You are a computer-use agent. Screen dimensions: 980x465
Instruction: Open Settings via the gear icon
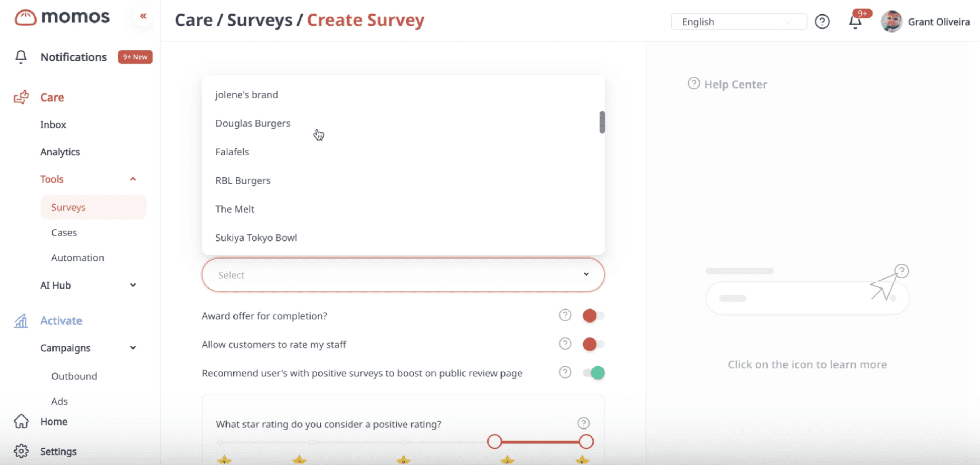pyautogui.click(x=21, y=451)
